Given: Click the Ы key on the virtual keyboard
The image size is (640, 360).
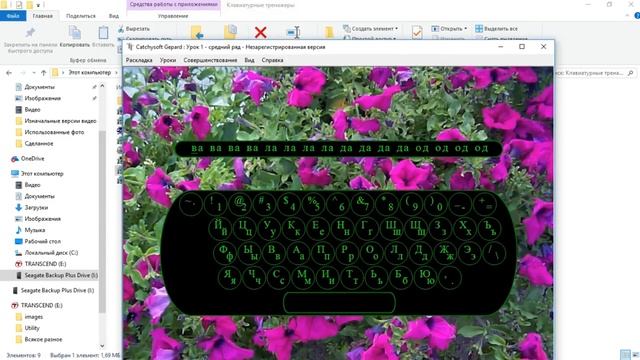Looking at the screenshot, I should click(250, 252).
